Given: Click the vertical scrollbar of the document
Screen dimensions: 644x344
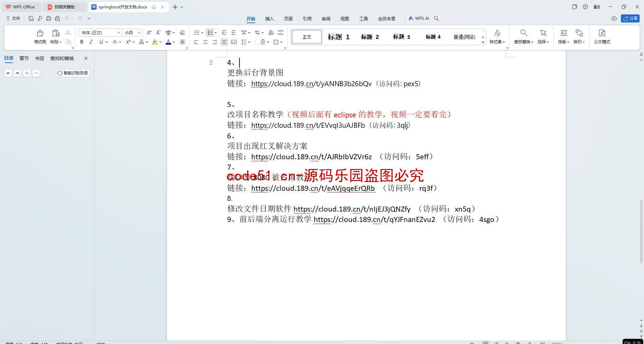Looking at the screenshot, I should (641, 232).
